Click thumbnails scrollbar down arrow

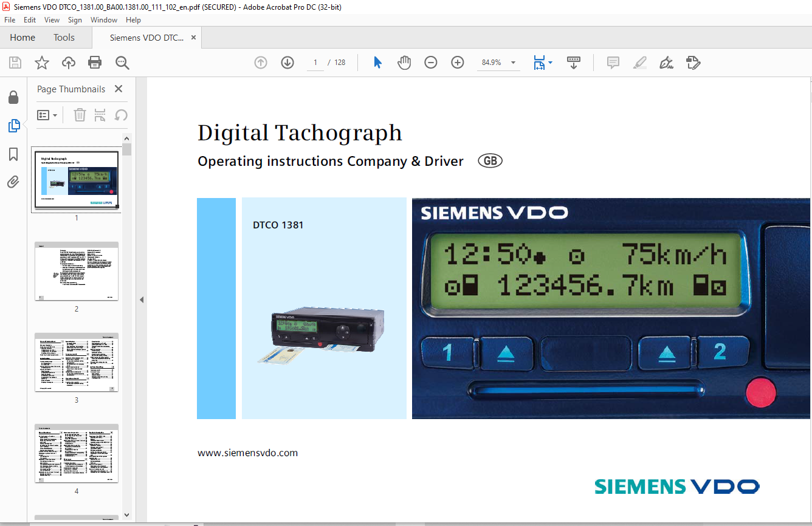click(126, 515)
